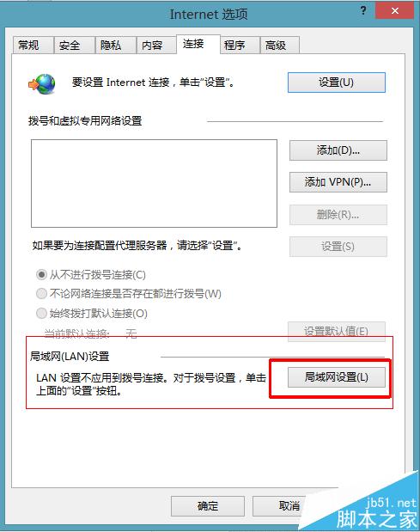Click the 添加(D)... button
The height and width of the screenshot is (532, 420).
338,150
